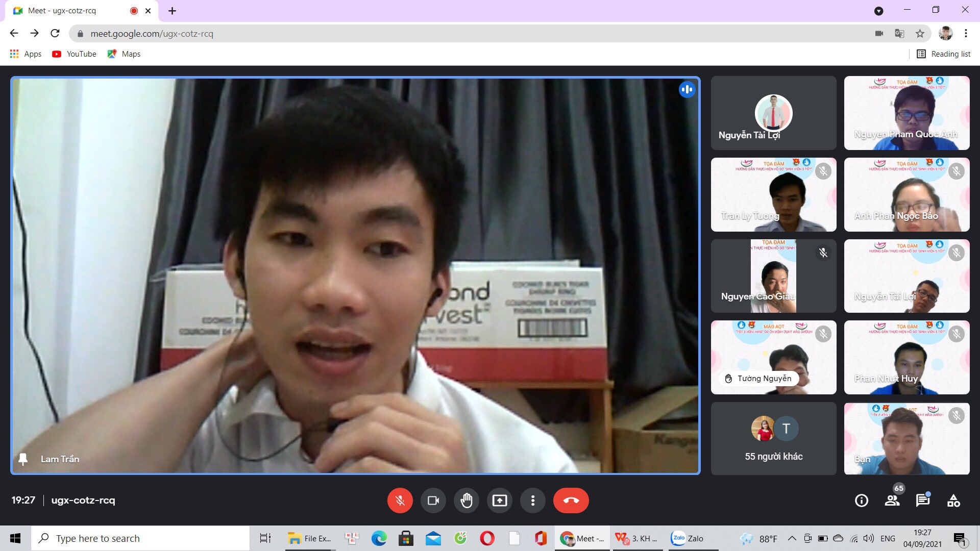Click muted mic icon on Nguyen Cao Giau tile
The width and height of the screenshot is (980, 551).
pos(823,253)
